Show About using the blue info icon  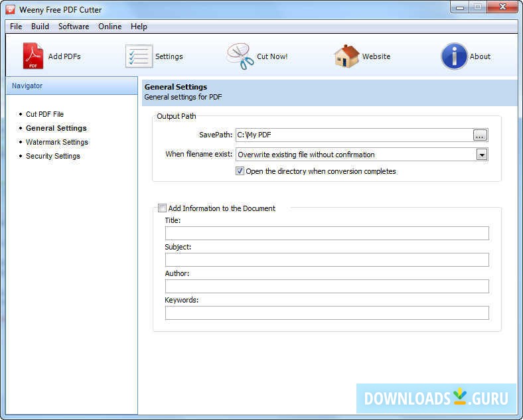[x=454, y=56]
